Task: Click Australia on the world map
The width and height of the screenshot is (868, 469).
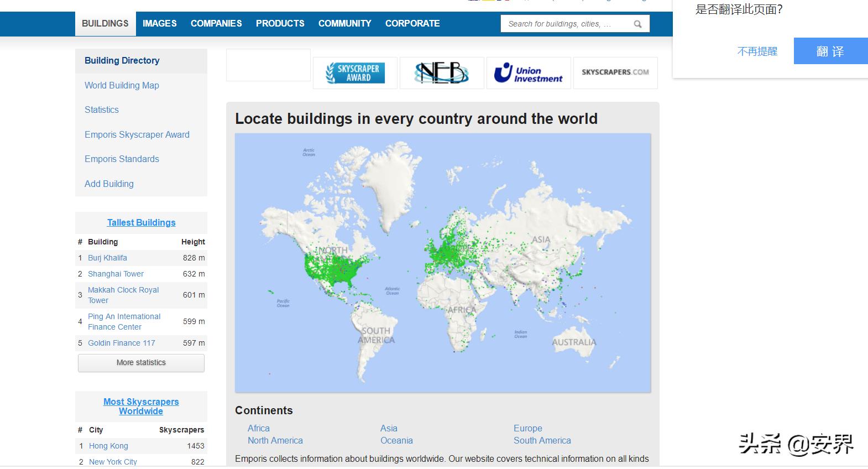Action: click(574, 342)
